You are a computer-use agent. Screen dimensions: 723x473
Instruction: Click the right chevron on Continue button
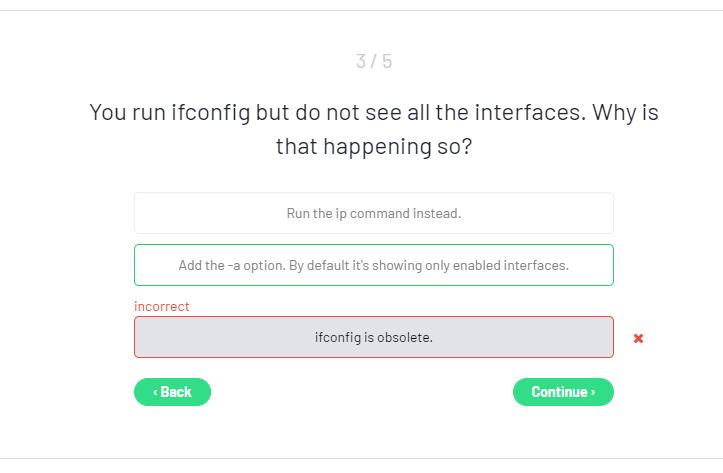coord(593,392)
